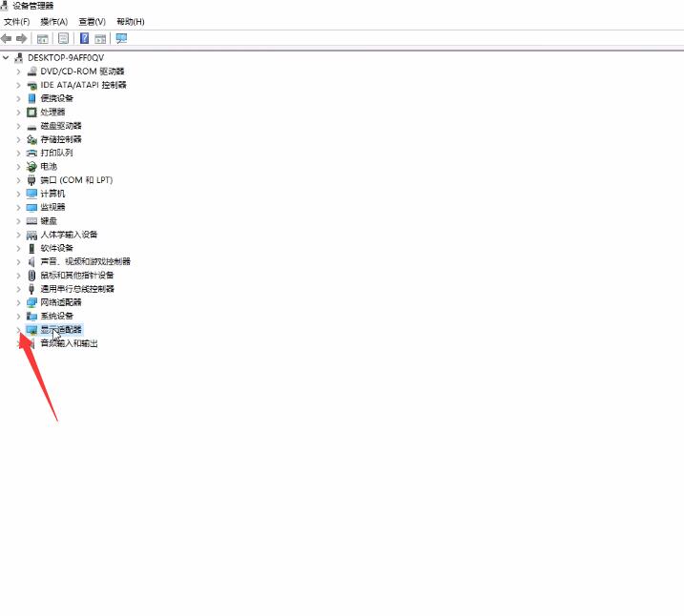Image resolution: width=684 pixels, height=616 pixels.
Task: Click the 网络适配器 network icon
Action: (x=31, y=302)
